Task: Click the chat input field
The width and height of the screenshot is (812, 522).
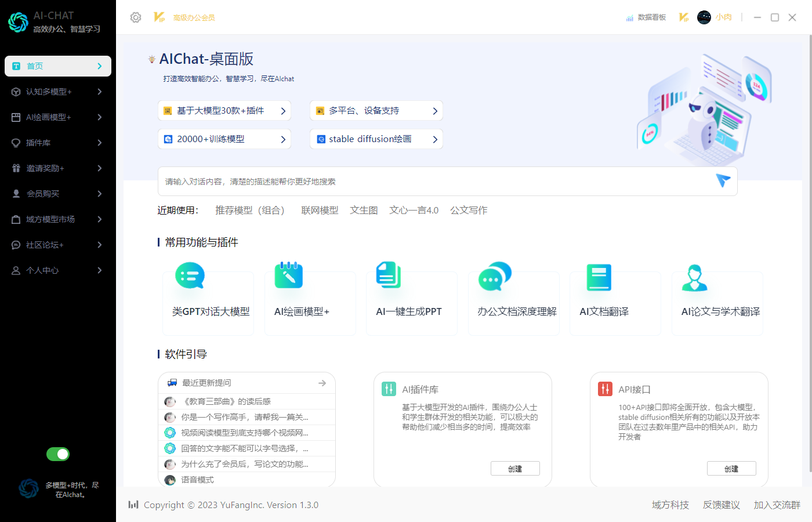Action: [x=406, y=181]
